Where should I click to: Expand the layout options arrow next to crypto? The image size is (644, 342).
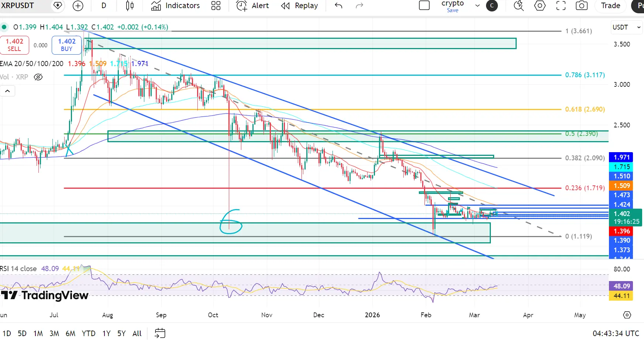[477, 6]
